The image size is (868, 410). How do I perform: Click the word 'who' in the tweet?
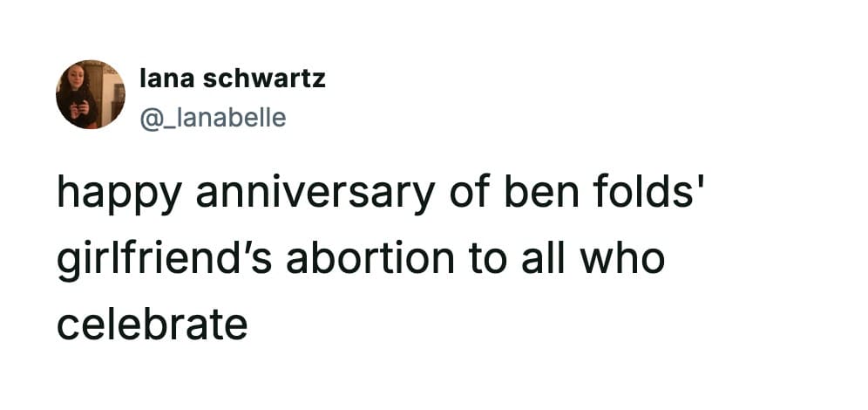pyautogui.click(x=626, y=259)
